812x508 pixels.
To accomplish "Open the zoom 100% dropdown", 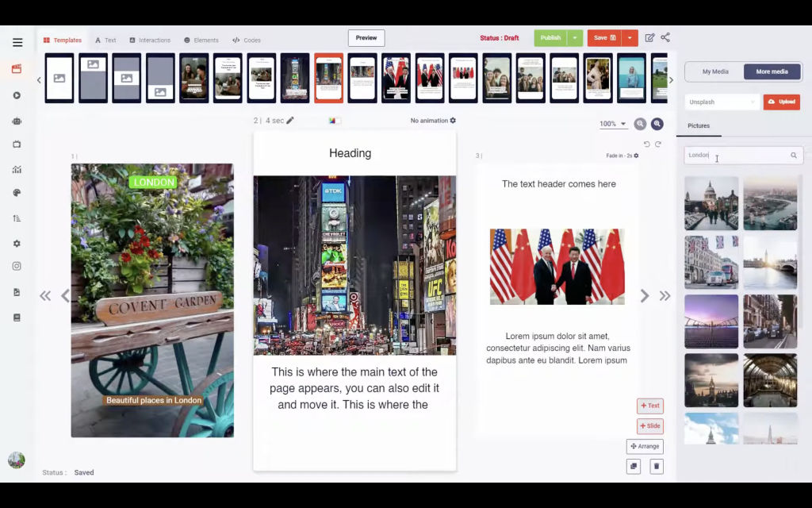I will [x=613, y=124].
